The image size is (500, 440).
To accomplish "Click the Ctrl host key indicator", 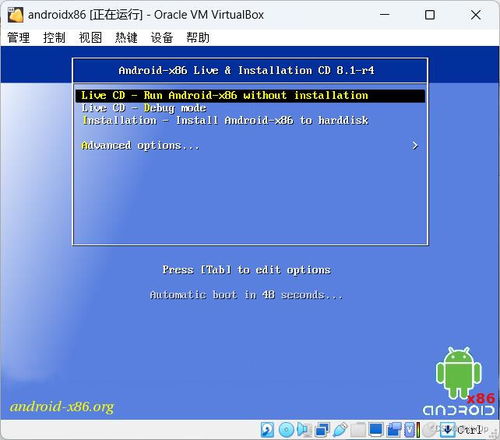I will pyautogui.click(x=469, y=430).
